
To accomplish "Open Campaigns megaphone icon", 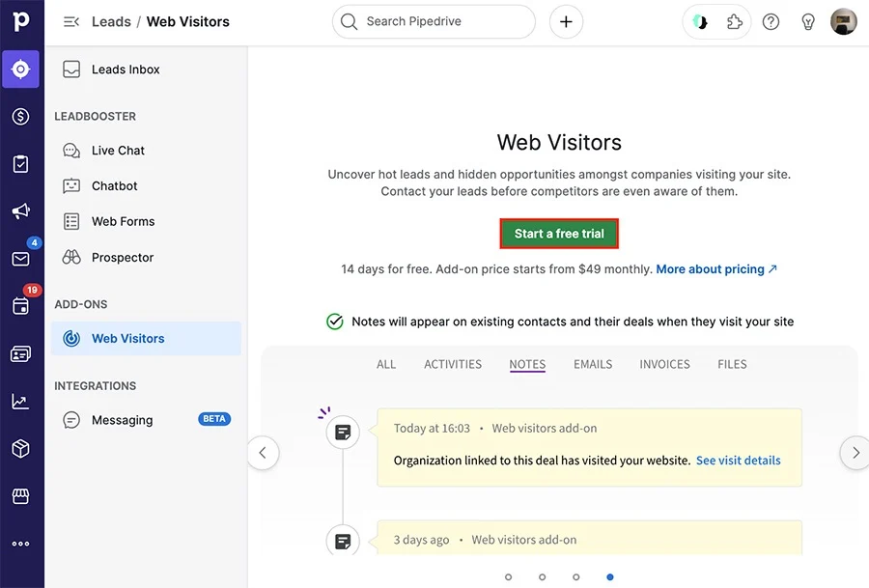I will pos(20,211).
